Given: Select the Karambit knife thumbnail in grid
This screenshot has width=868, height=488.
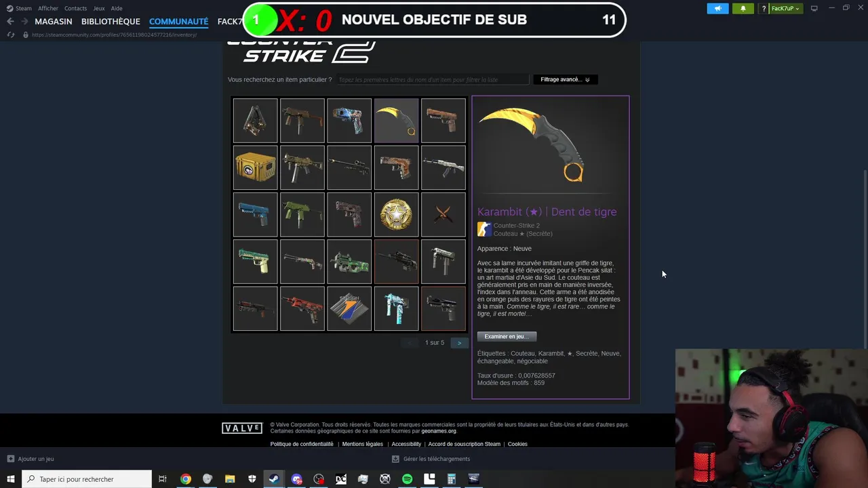Looking at the screenshot, I should click(x=396, y=121).
